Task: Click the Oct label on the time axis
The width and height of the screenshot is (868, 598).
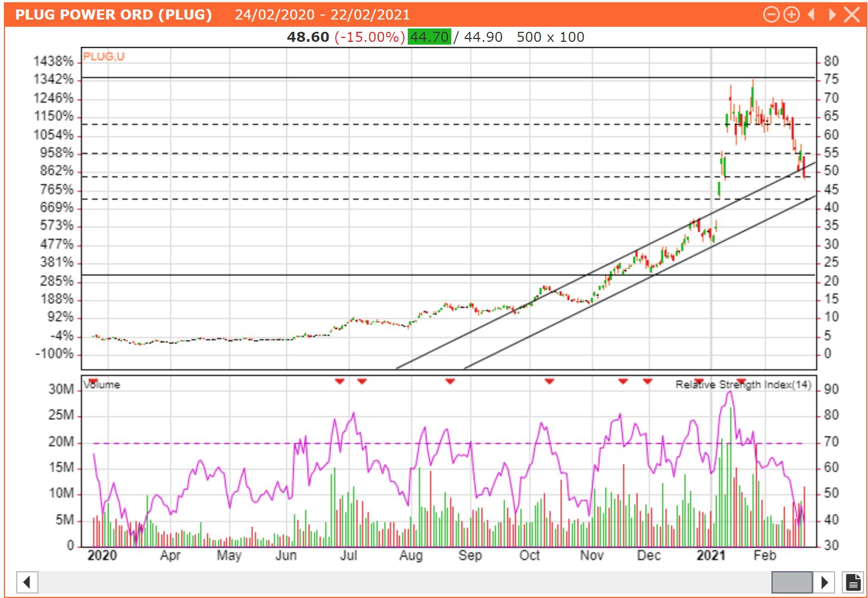Action: coord(529,555)
